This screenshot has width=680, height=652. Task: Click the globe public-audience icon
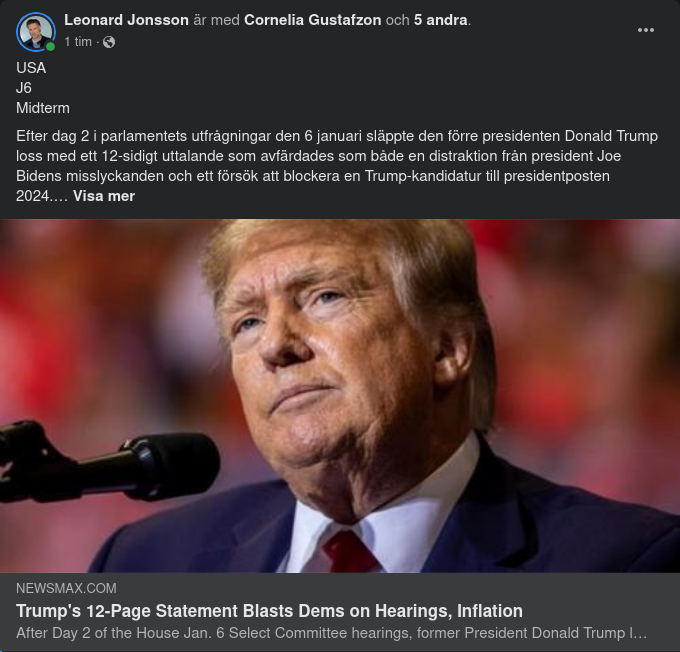click(109, 42)
